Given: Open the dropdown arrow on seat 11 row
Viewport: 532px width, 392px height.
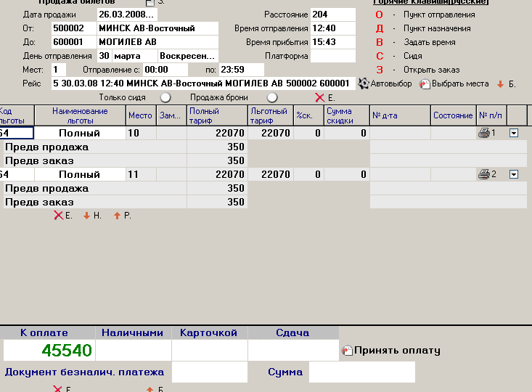Looking at the screenshot, I should pos(514,174).
